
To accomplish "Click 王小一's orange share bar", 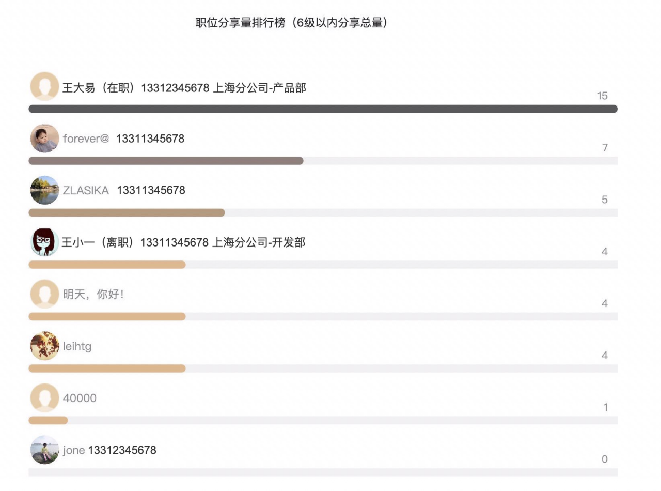I will coord(107,265).
